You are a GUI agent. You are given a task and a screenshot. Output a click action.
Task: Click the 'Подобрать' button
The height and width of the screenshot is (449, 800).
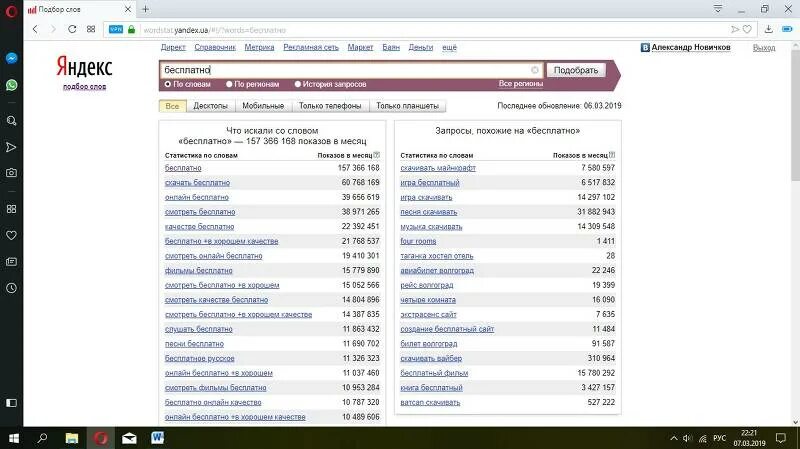tap(576, 70)
